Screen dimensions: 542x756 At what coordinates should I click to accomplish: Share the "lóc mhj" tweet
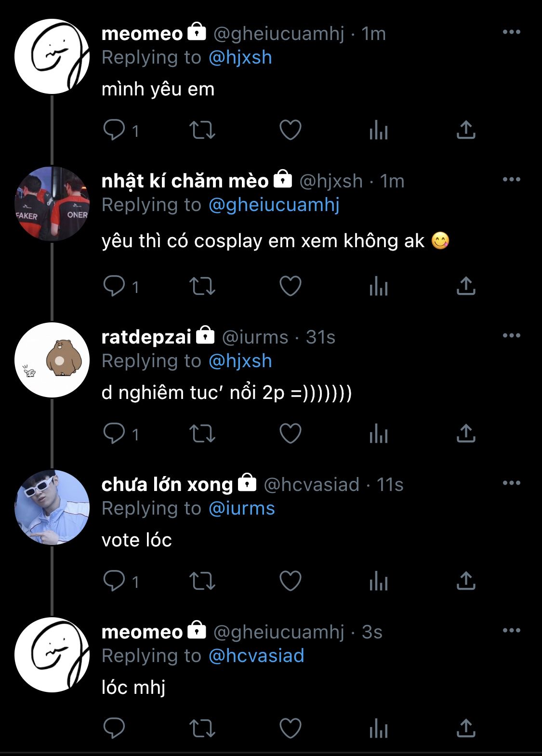tap(466, 729)
